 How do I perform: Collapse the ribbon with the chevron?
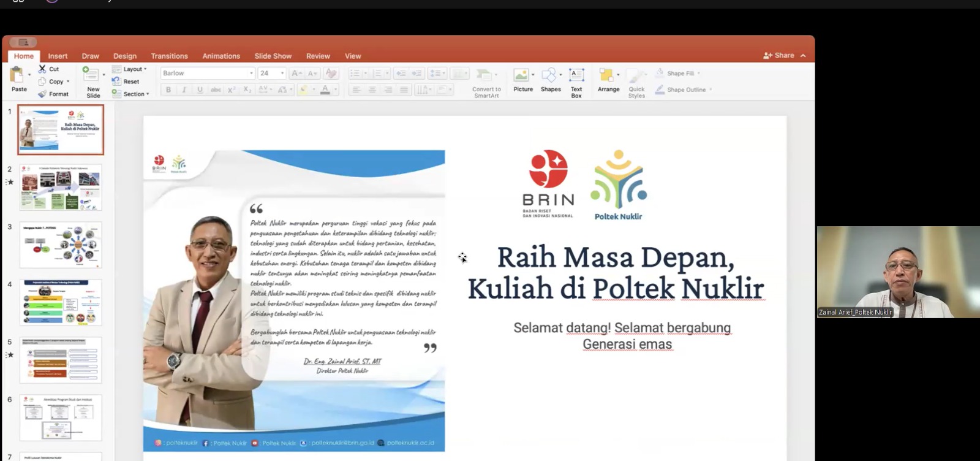(x=803, y=56)
